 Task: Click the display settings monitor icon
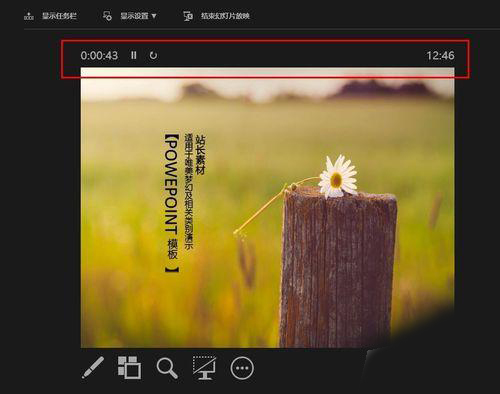click(x=107, y=16)
